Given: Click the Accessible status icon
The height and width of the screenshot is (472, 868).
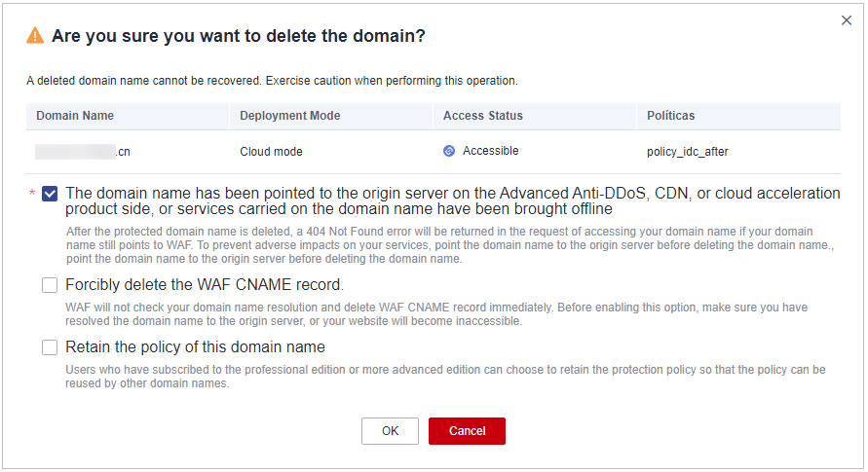Looking at the screenshot, I should tap(449, 151).
